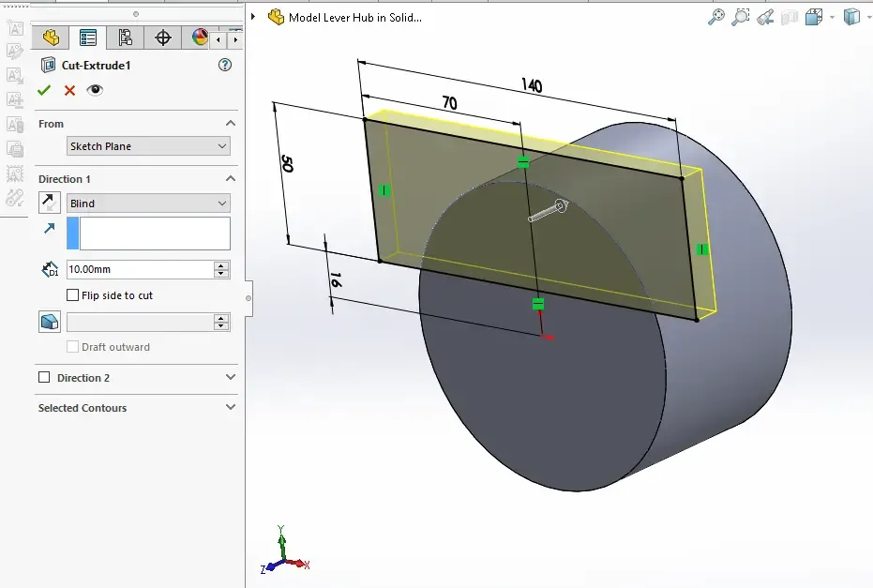Click the XYZ reference triad

pyautogui.click(x=284, y=551)
